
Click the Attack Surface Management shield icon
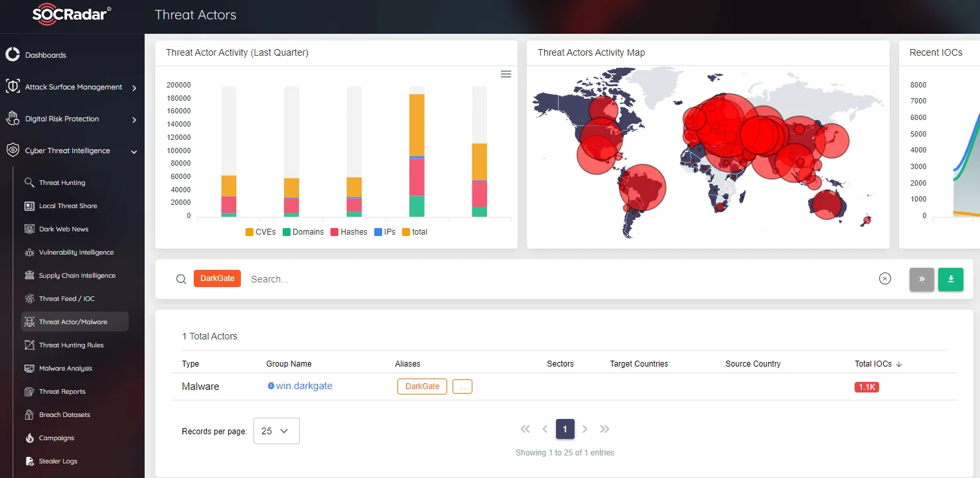click(x=13, y=87)
